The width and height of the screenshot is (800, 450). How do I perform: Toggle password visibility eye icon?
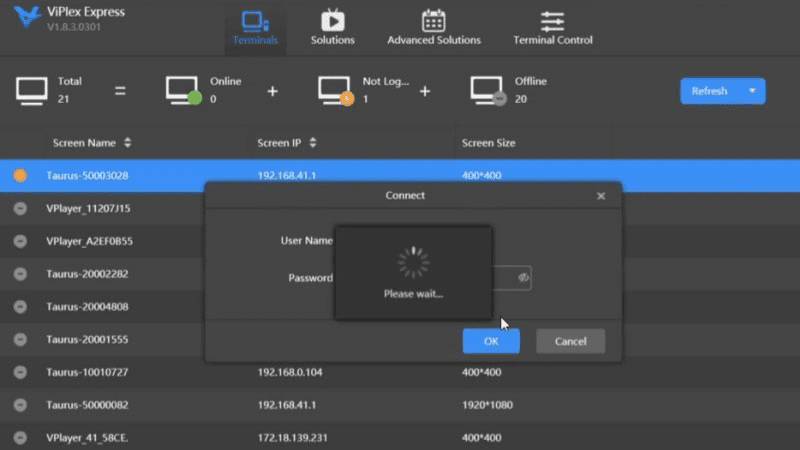click(523, 278)
